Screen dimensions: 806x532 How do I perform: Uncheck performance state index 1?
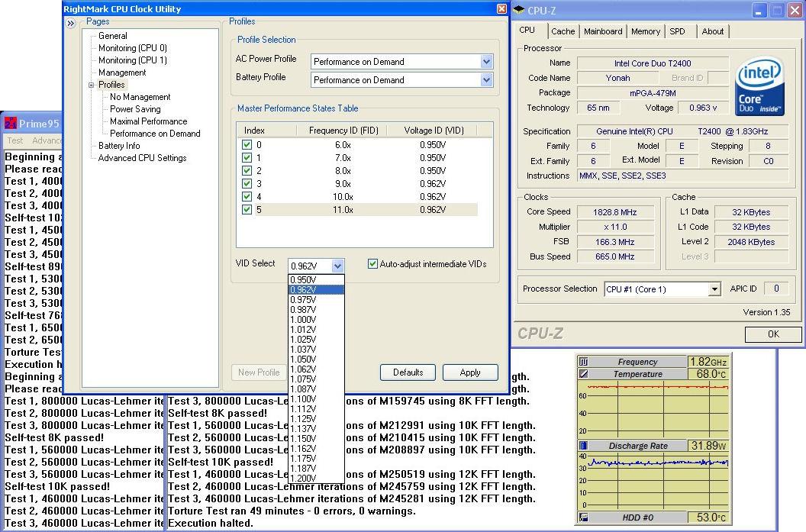(x=247, y=158)
